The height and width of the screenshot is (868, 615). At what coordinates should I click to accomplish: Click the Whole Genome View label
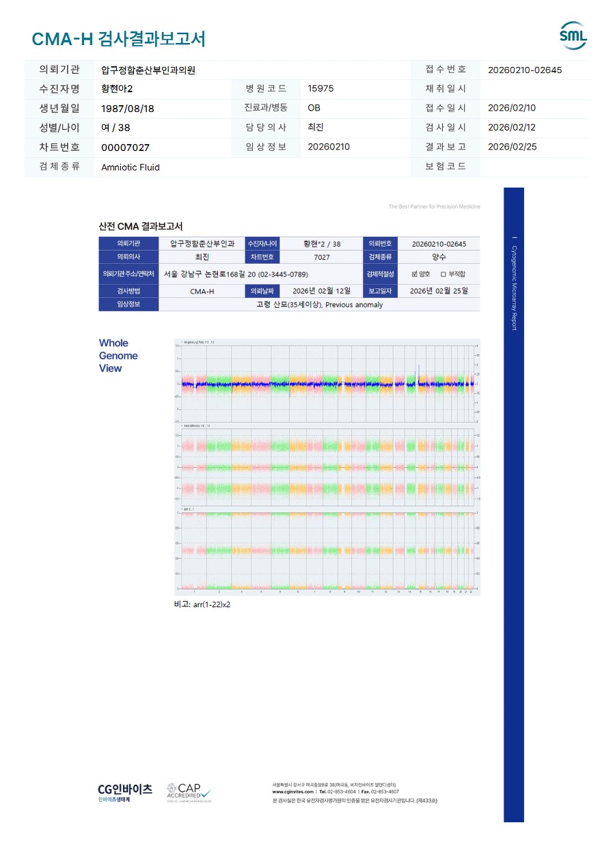(x=118, y=356)
